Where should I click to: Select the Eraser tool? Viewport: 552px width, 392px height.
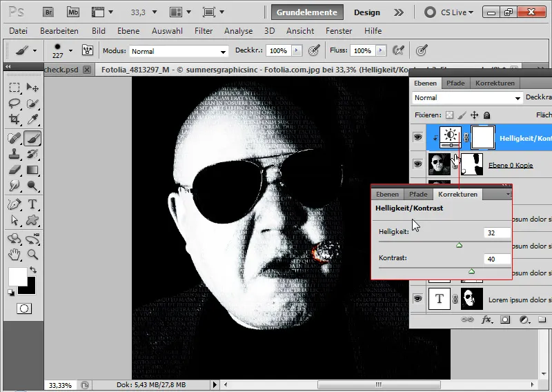[14, 170]
